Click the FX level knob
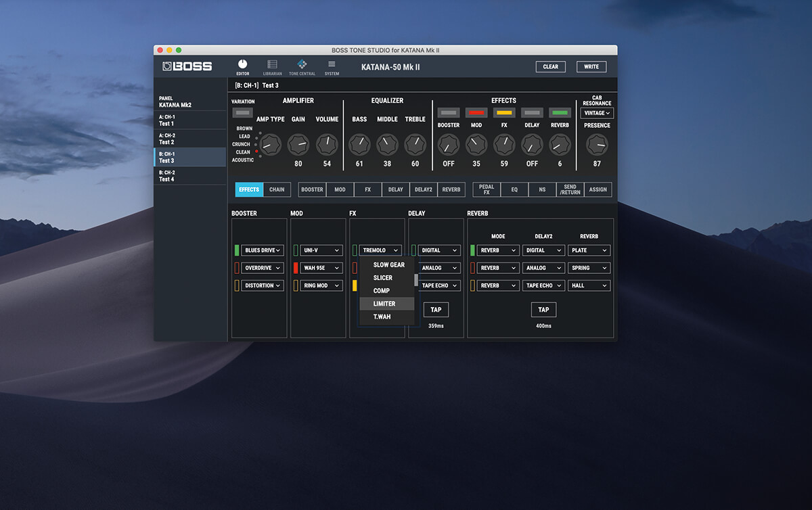Screen dimensions: 812x510 click(504, 144)
